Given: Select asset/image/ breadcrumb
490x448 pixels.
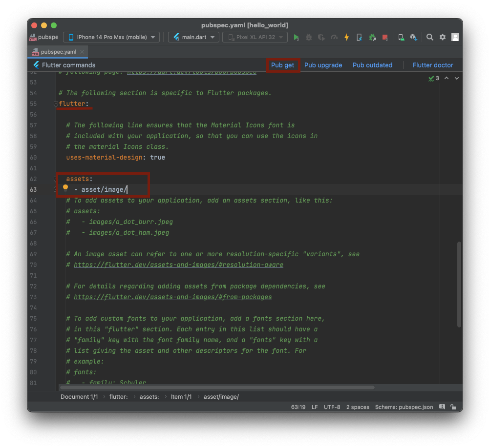Looking at the screenshot, I should point(221,396).
